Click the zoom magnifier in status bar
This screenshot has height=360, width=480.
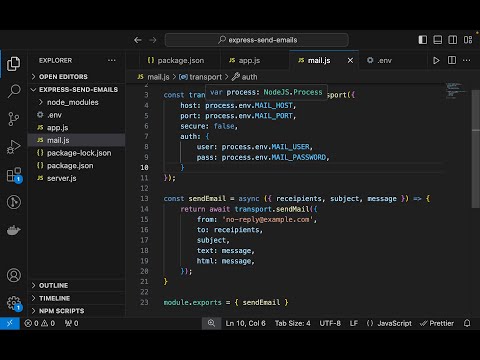[211, 323]
